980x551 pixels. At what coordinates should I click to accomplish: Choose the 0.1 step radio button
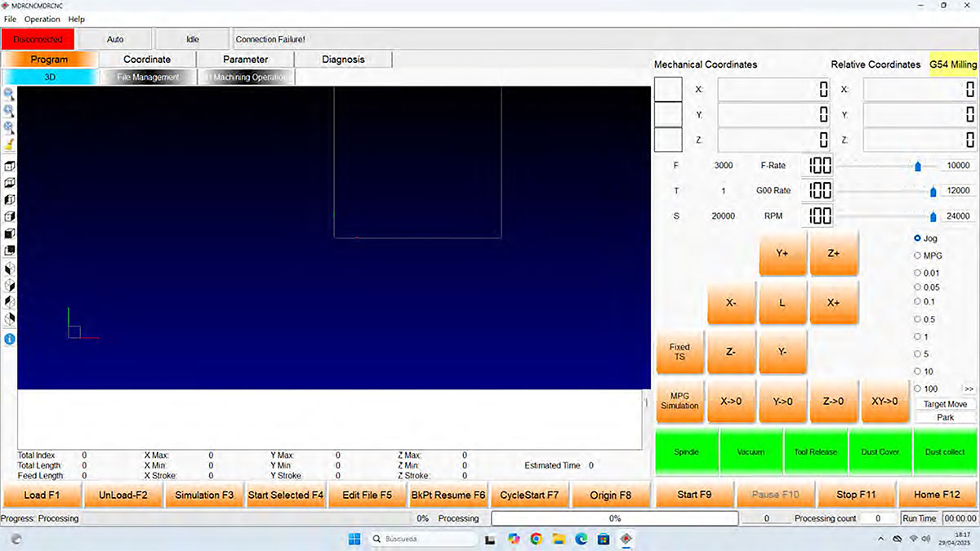tap(918, 301)
